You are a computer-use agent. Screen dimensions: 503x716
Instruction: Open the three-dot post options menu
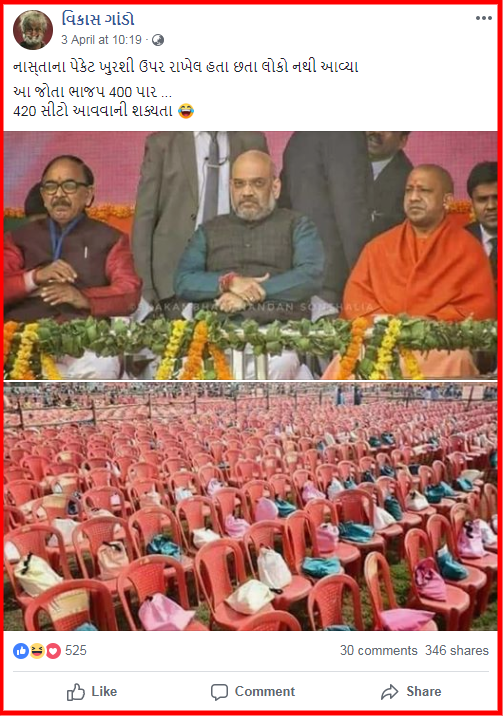(x=483, y=18)
